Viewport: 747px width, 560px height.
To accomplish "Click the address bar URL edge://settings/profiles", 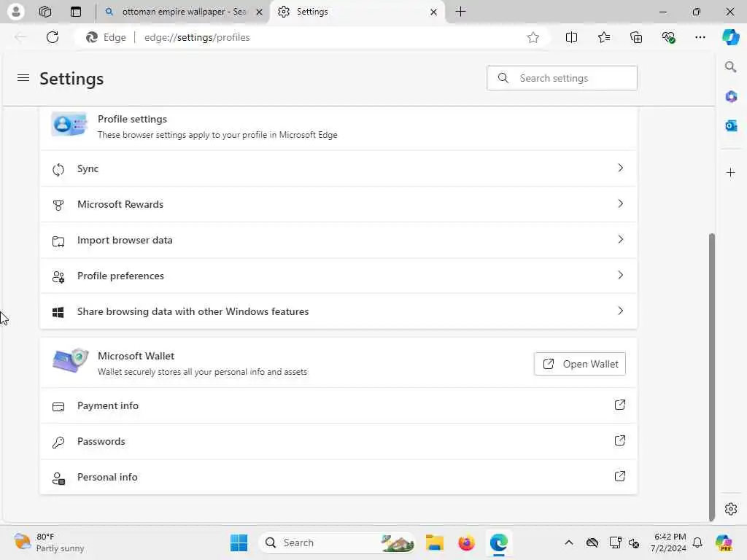I will [x=197, y=37].
